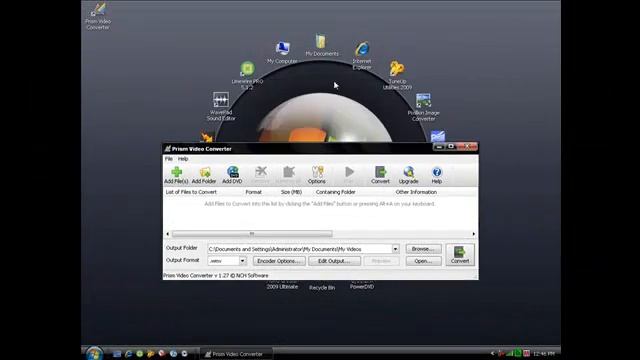Click the Other Information column header

(416, 192)
